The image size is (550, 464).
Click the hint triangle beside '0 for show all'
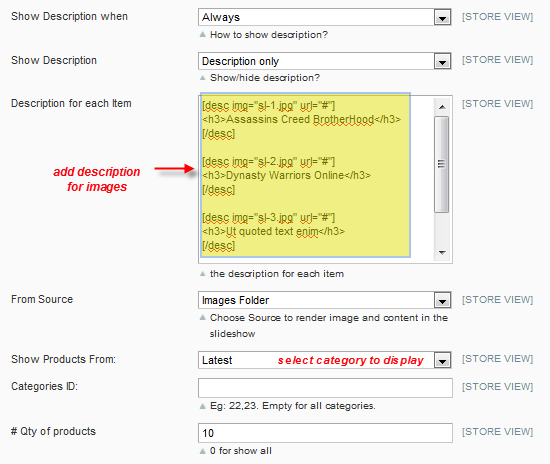pos(202,451)
